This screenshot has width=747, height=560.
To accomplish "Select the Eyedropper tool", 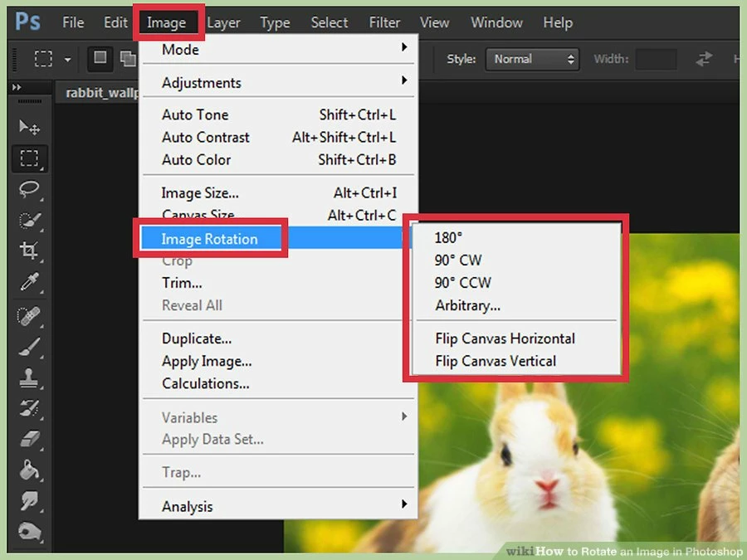I will point(30,281).
